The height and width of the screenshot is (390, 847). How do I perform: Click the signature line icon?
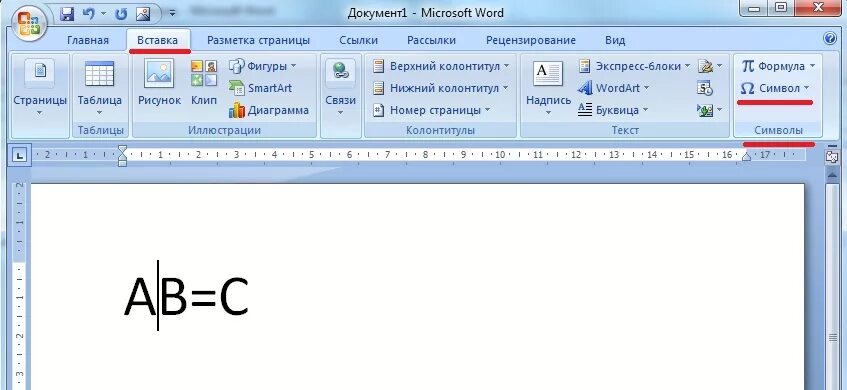pos(705,66)
